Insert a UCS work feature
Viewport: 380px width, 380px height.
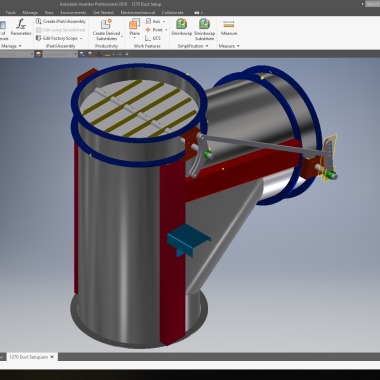point(153,38)
